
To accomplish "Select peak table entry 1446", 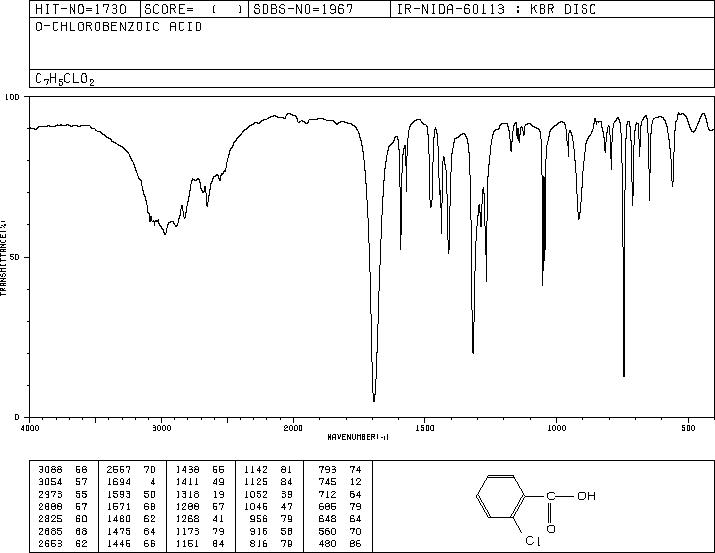I will click(x=131, y=544).
